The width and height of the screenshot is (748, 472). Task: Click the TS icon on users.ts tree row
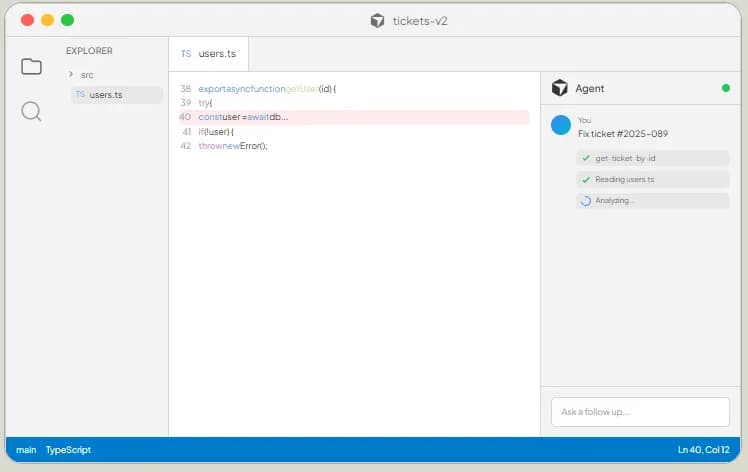[x=80, y=94]
